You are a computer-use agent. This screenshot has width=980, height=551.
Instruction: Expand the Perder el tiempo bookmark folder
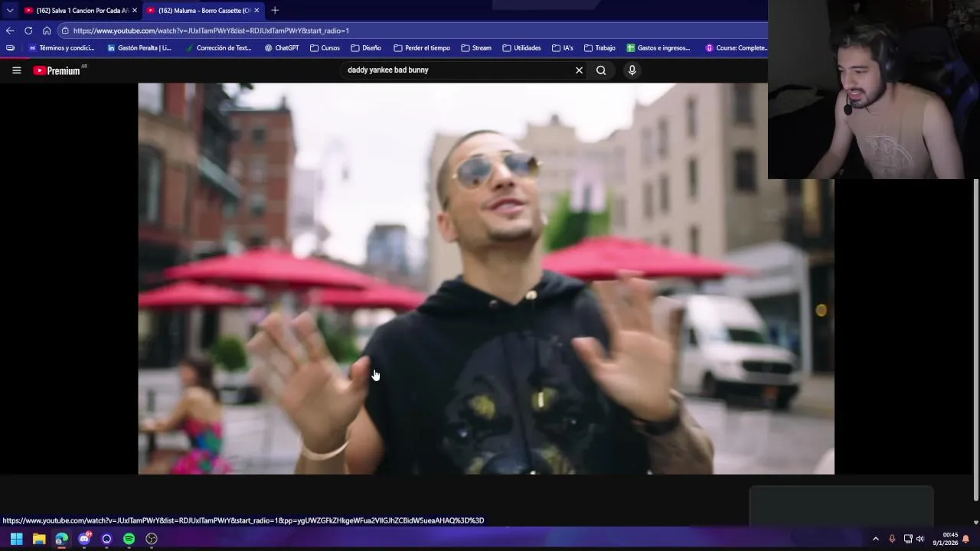click(x=421, y=48)
